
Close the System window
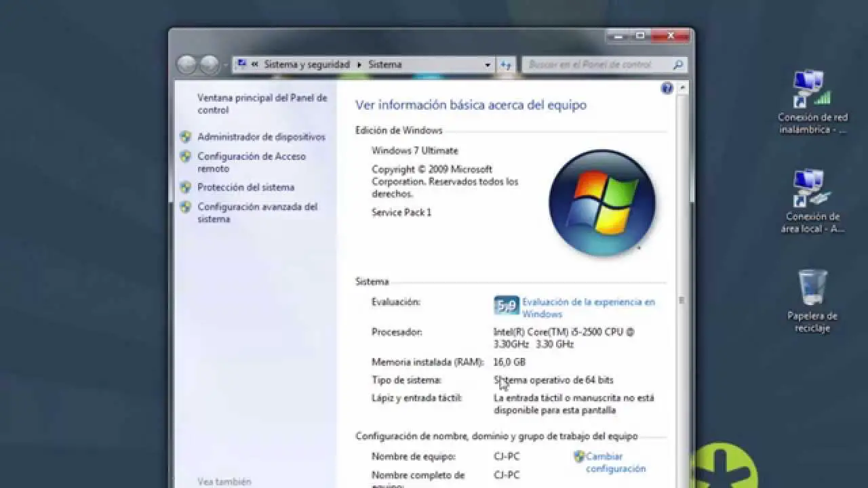pos(671,35)
